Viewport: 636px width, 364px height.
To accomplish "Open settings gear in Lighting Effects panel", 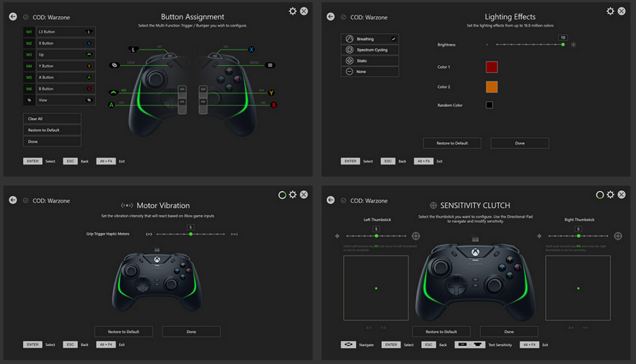I will (x=610, y=11).
